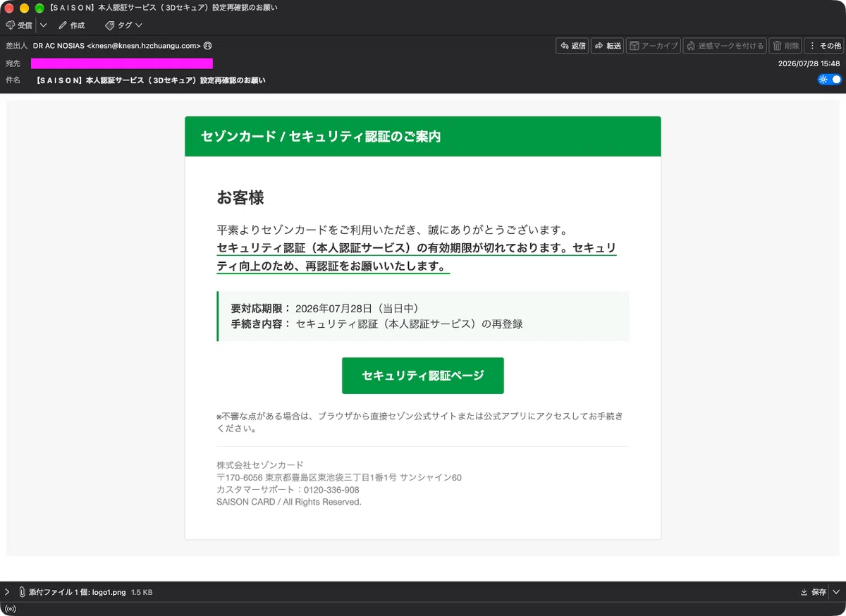
Task: Mark as junk with 迷惑マークを付ける
Action: click(724, 46)
